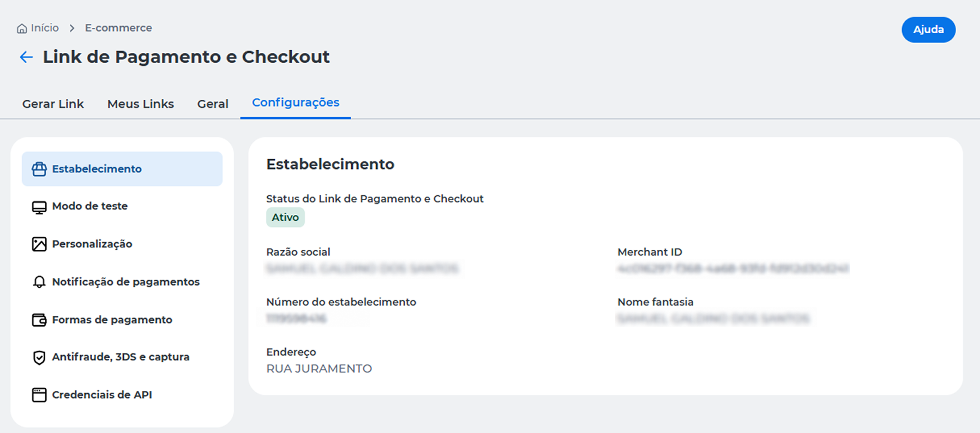The image size is (980, 433).
Task: Click the monitor icon for Modo de teste
Action: click(39, 207)
